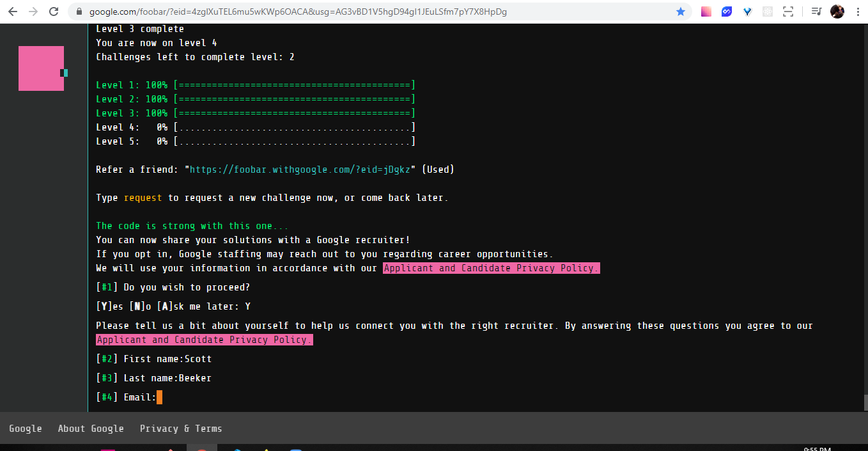Image resolution: width=868 pixels, height=451 pixels.
Task: Open the blue link-shaped extension icon
Action: pyautogui.click(x=727, y=12)
